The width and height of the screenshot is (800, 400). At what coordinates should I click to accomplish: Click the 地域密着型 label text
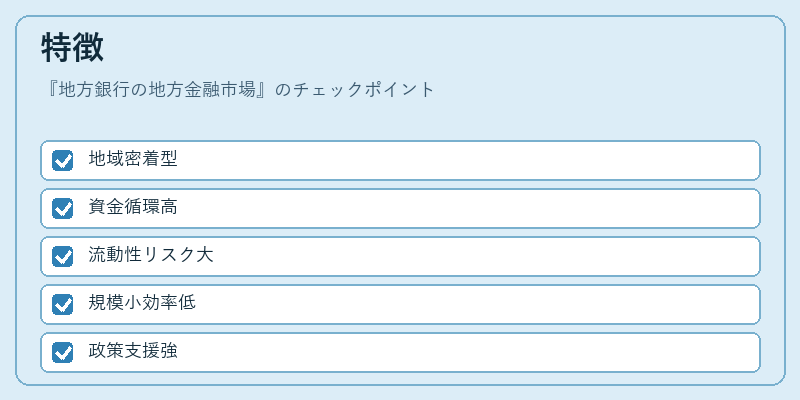click(x=133, y=159)
